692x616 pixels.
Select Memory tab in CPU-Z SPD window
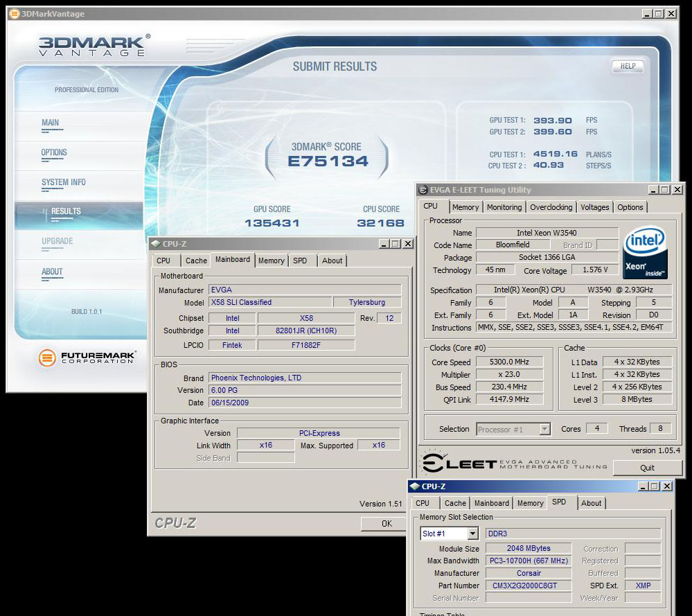530,503
